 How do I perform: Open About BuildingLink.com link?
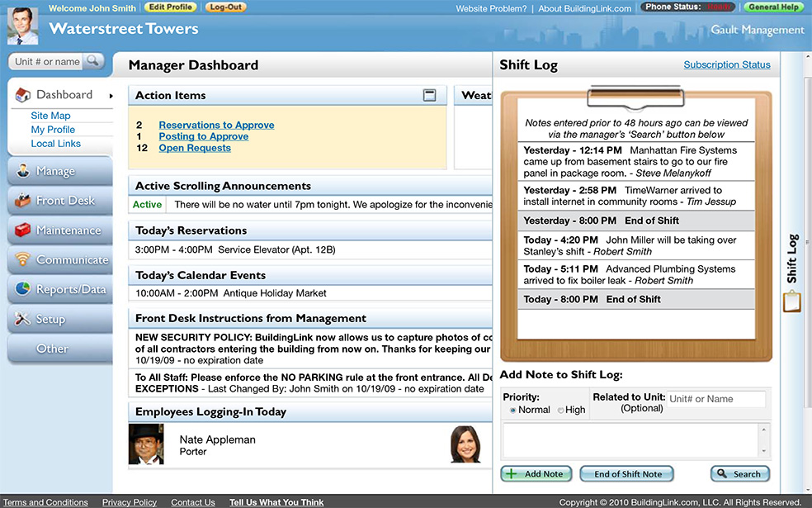(x=585, y=8)
